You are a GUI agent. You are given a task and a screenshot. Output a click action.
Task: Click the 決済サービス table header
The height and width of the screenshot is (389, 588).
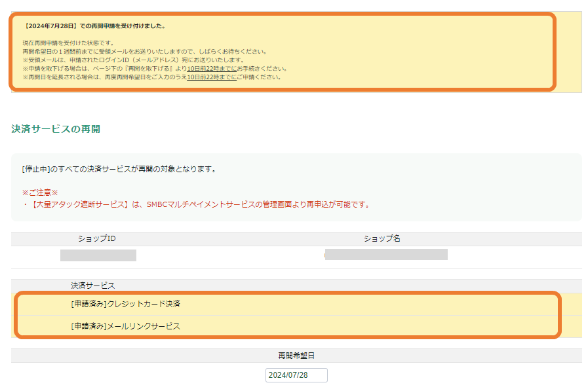click(x=93, y=286)
